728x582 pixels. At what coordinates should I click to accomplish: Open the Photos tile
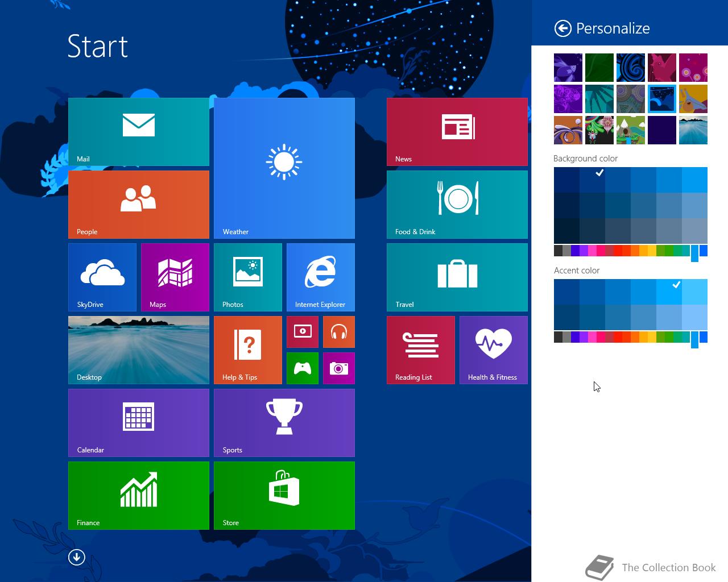(248, 277)
